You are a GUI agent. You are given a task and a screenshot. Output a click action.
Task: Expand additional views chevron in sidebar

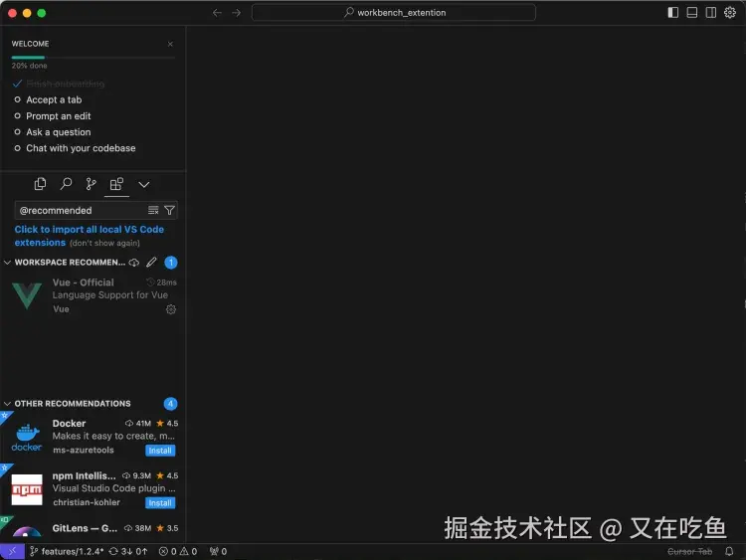tap(143, 185)
